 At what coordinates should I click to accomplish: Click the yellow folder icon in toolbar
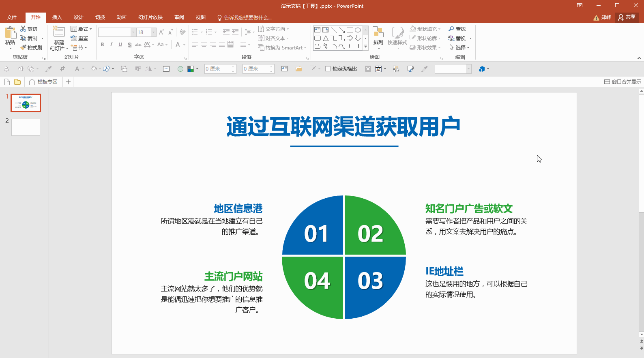17,82
